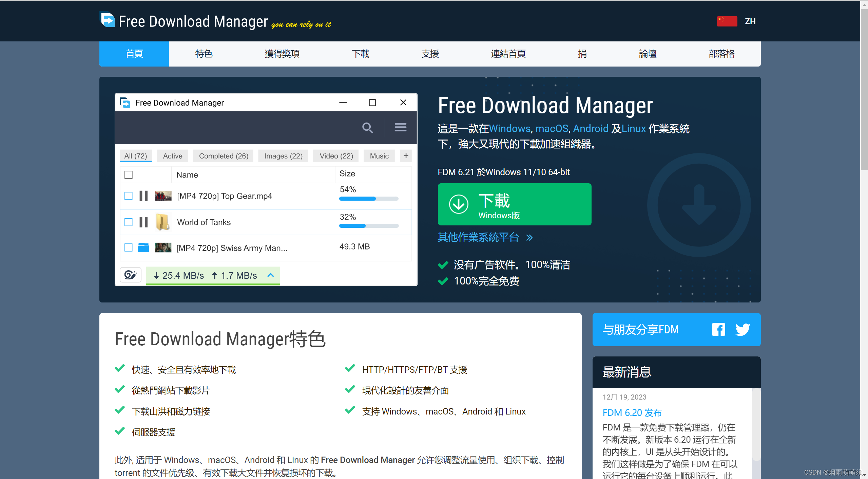Open the hamburger menu icon in FDM window
The width and height of the screenshot is (868, 479).
pyautogui.click(x=400, y=127)
